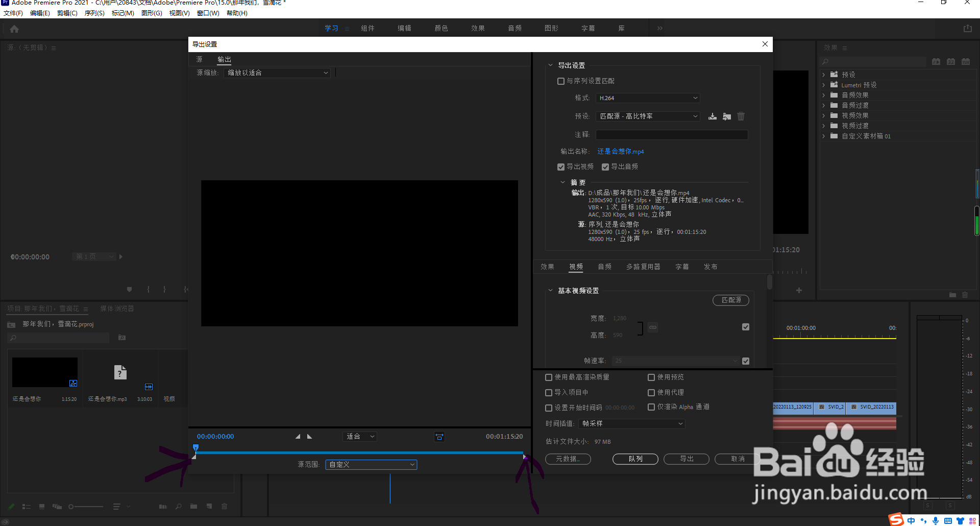Uncheck Export Video checkbox
Screen dimensions: 980x526
561,167
